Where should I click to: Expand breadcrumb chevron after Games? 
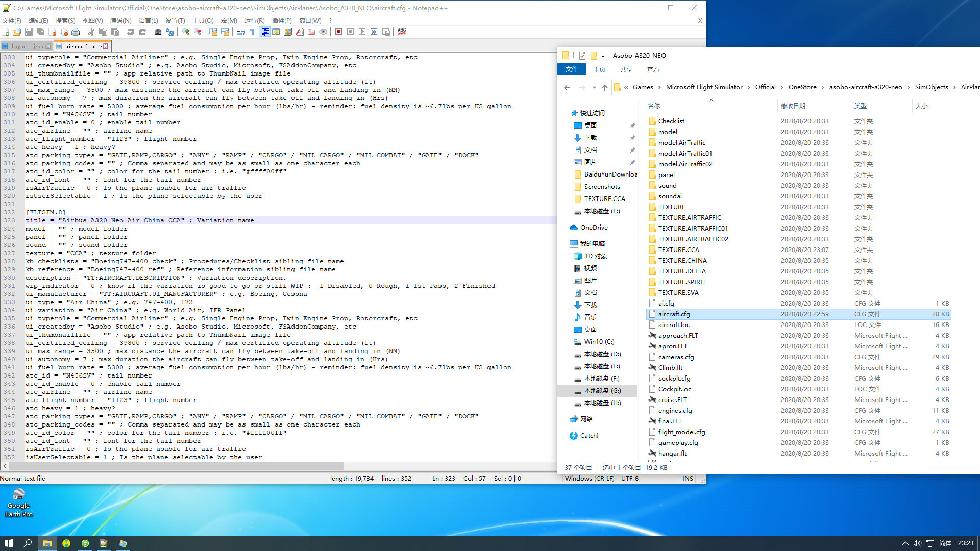pos(659,87)
